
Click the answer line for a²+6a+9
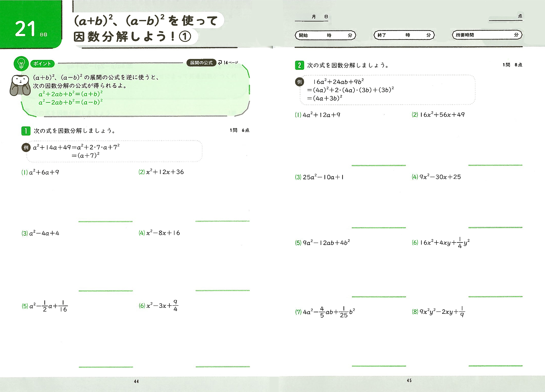[x=106, y=221]
